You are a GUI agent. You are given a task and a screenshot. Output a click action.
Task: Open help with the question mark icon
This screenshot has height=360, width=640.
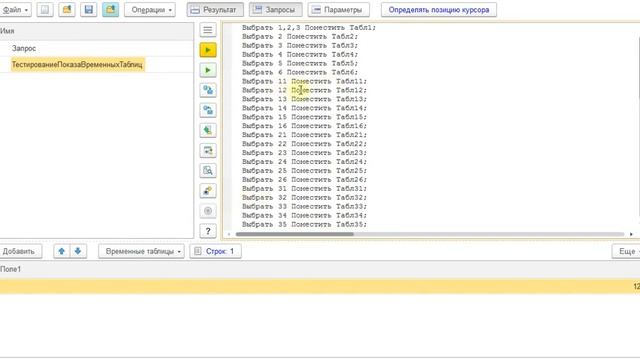point(208,231)
